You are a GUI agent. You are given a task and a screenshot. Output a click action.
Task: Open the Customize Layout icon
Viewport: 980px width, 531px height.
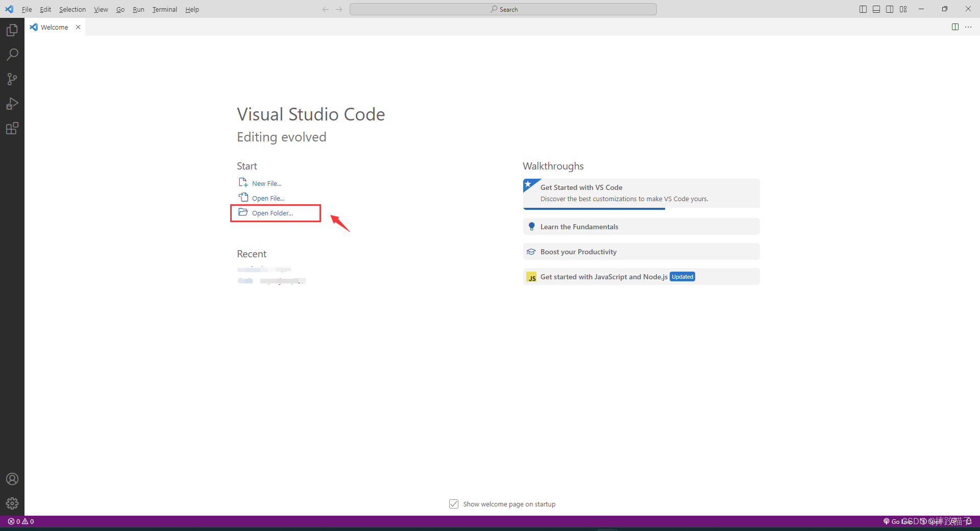[903, 9]
